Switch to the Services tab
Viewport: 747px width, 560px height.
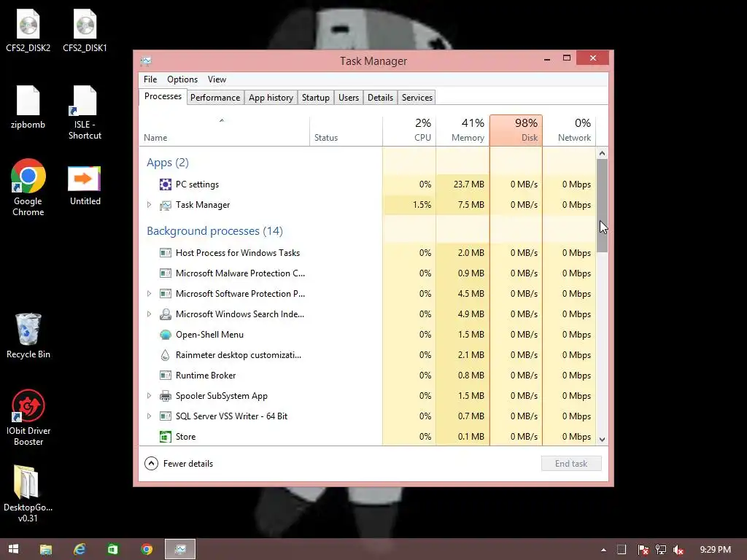coord(417,98)
